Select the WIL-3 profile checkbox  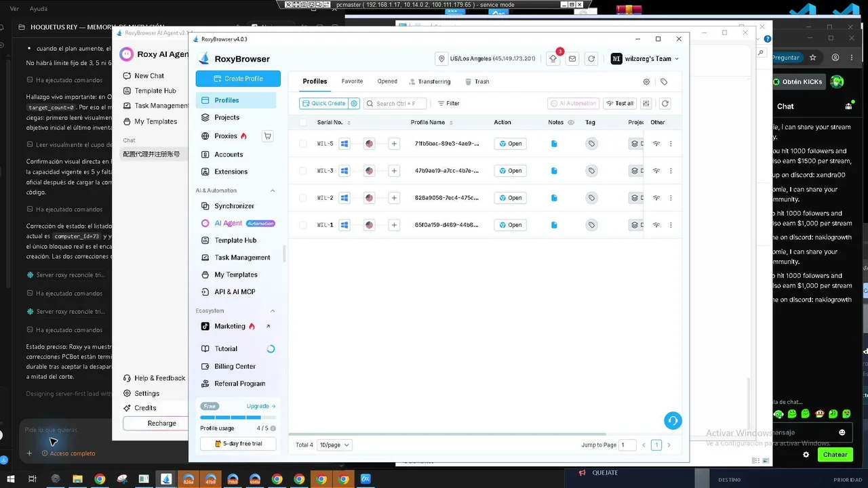[x=302, y=171]
